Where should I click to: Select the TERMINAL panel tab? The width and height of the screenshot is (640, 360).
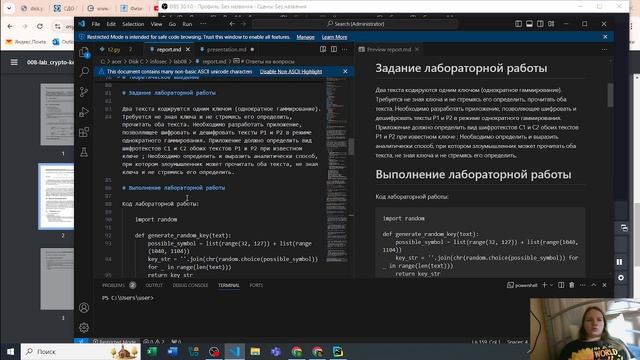coord(229,285)
